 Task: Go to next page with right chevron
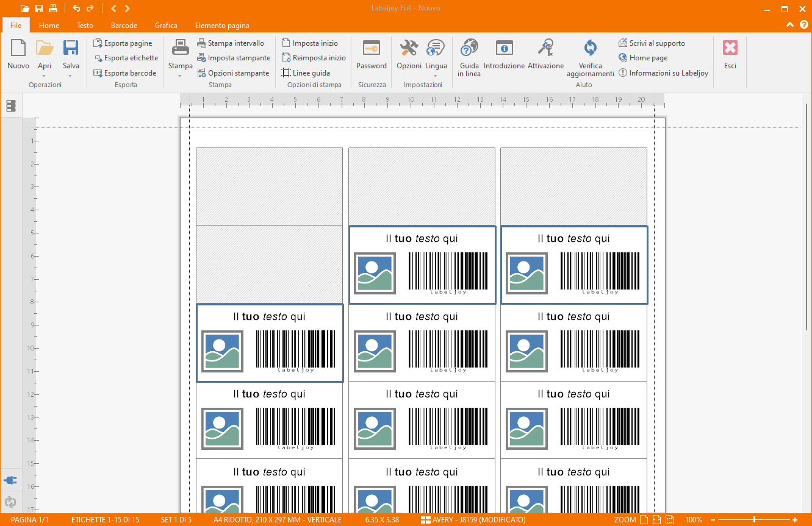[127, 9]
